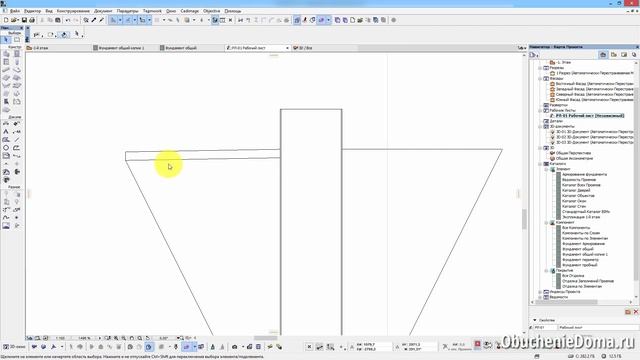Collapse the Компонент catalog node
The width and height of the screenshot is (640, 360).
pos(547,222)
